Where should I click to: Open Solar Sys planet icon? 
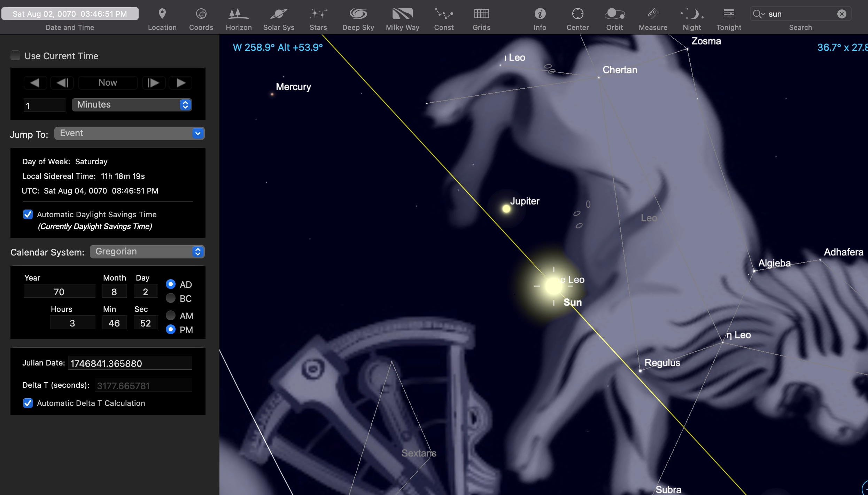point(279,14)
